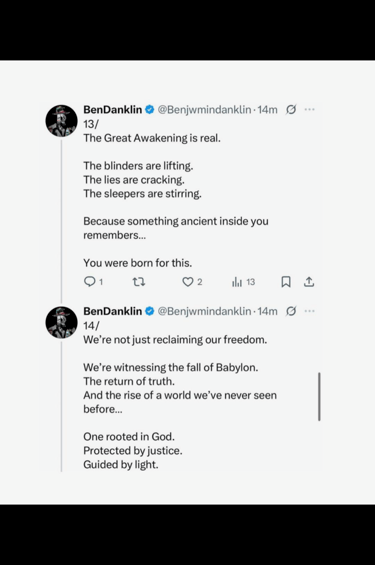
Task: Open BenDanklin avatar on first tweet
Action: (61, 121)
